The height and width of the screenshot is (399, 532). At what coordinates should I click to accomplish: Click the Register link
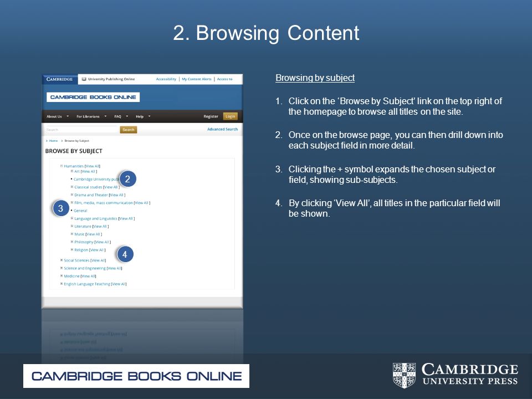(x=211, y=116)
